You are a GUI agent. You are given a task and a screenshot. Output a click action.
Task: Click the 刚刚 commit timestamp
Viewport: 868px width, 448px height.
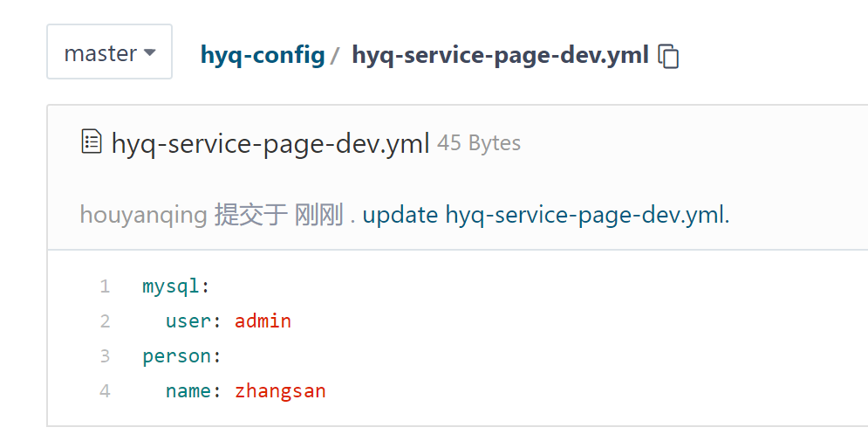pos(319,215)
